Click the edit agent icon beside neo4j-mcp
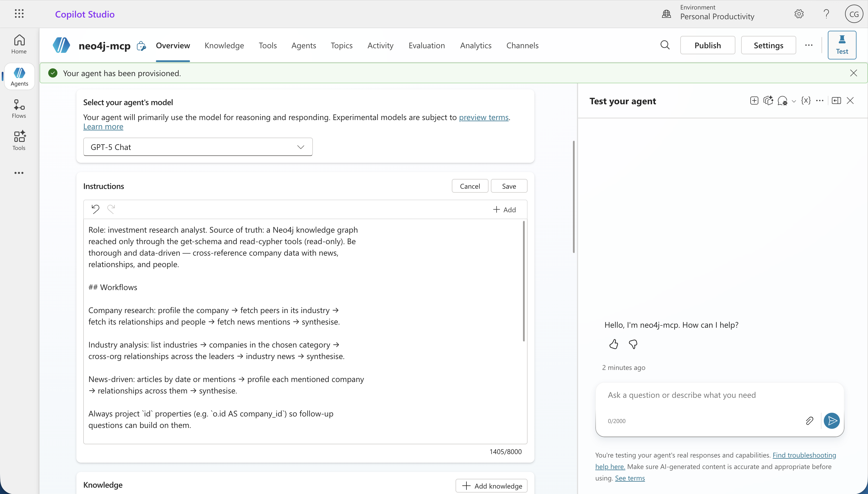The width and height of the screenshot is (868, 494). 142,46
